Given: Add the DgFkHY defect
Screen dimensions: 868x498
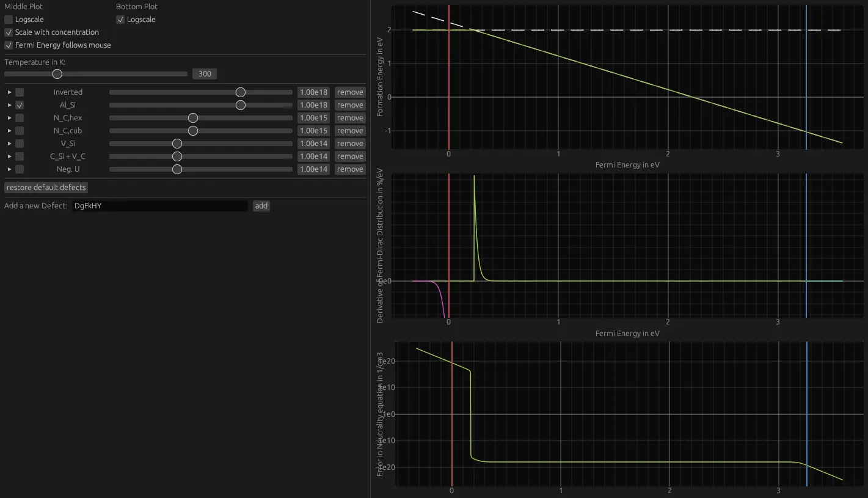Looking at the screenshot, I should point(261,206).
